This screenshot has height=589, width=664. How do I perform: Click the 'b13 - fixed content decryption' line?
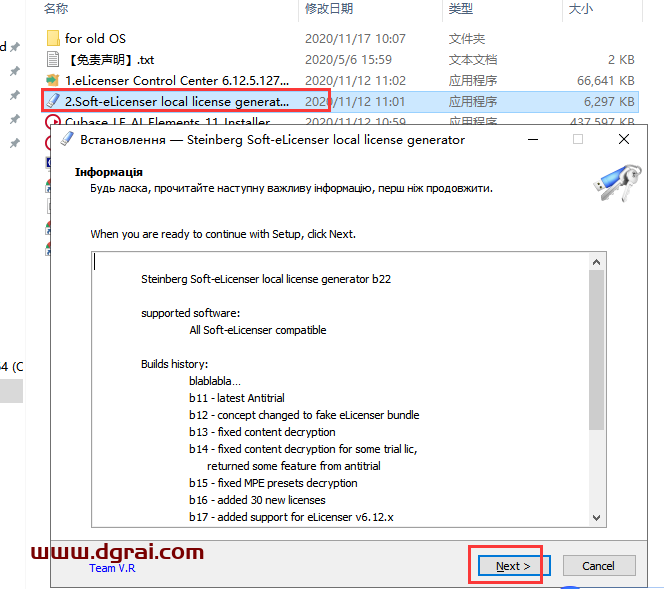tap(262, 432)
